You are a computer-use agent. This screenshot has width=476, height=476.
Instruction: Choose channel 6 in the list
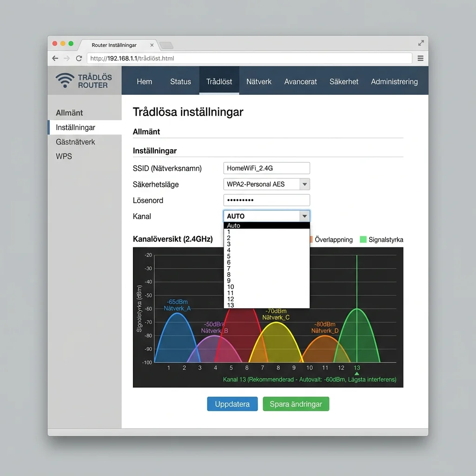(x=266, y=262)
